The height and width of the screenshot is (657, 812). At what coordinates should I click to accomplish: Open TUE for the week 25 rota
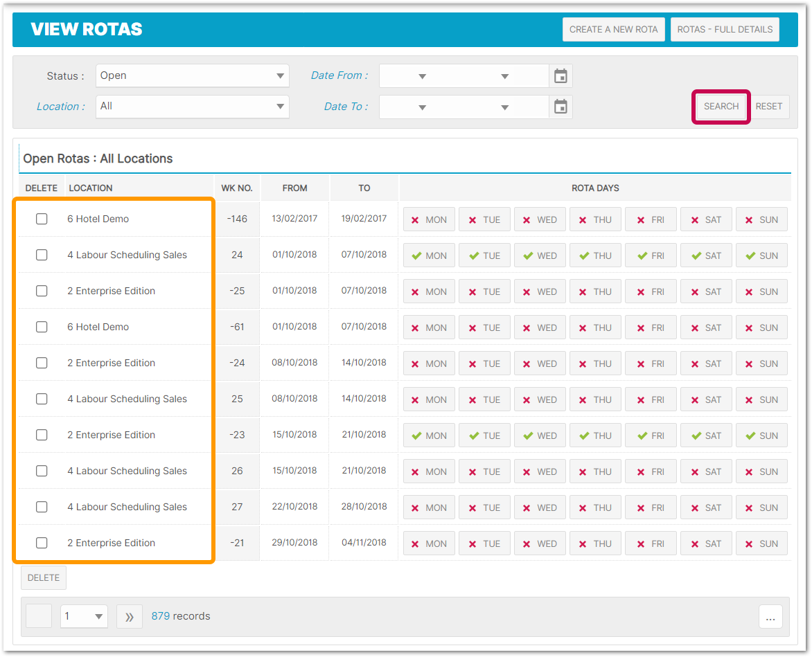pos(485,399)
